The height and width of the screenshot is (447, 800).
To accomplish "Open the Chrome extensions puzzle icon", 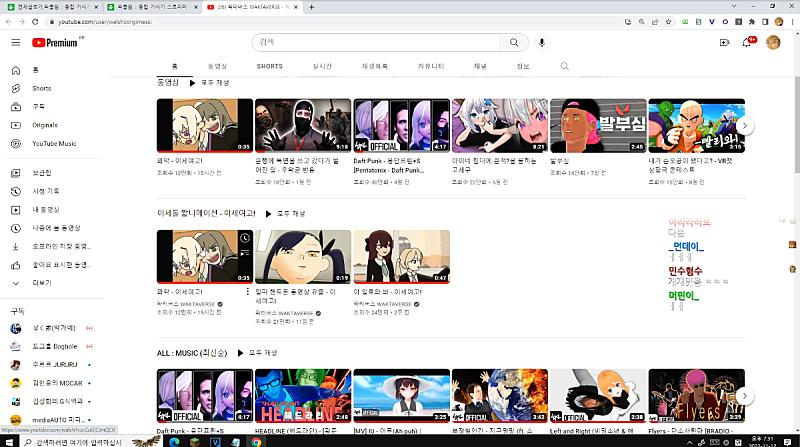I will [x=752, y=22].
